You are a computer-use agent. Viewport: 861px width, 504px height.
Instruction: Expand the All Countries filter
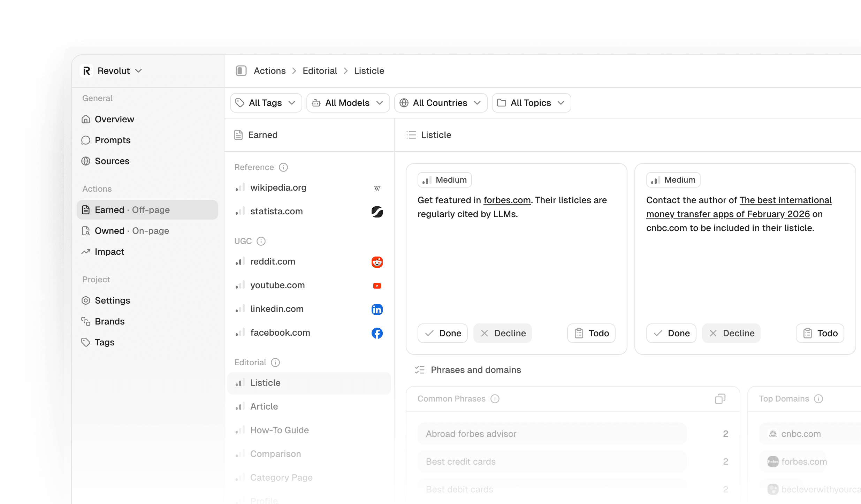pos(440,103)
